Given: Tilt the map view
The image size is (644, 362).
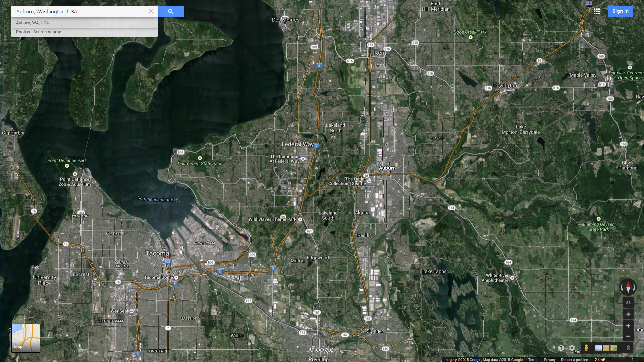Looking at the screenshot, I should click(628, 302).
